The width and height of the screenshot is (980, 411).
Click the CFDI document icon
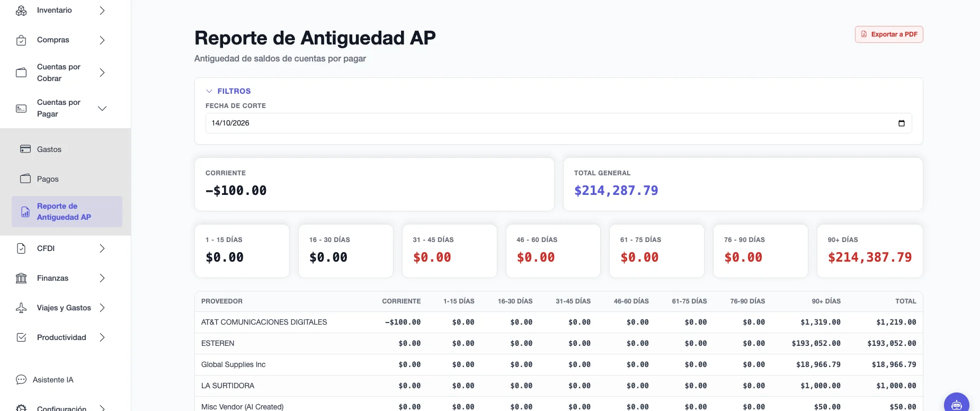[21, 248]
